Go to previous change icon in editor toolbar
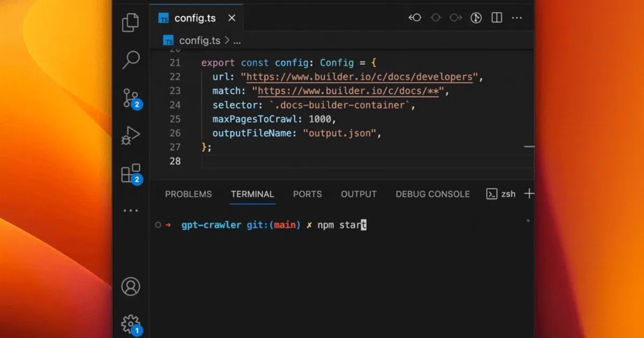Viewport: 644px width, 338px height. (x=415, y=18)
